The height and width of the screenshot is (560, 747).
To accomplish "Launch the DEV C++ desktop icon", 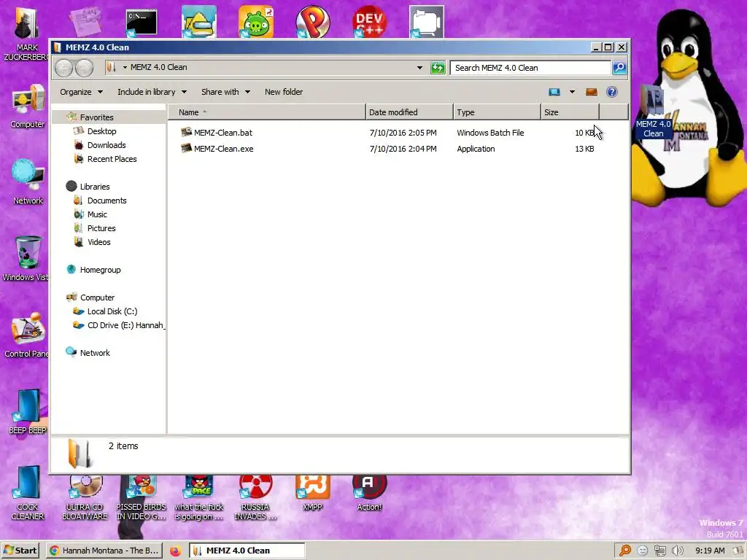I will tap(369, 22).
